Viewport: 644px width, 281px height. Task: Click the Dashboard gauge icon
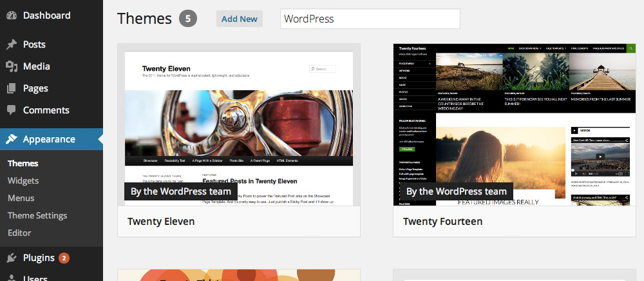point(12,15)
